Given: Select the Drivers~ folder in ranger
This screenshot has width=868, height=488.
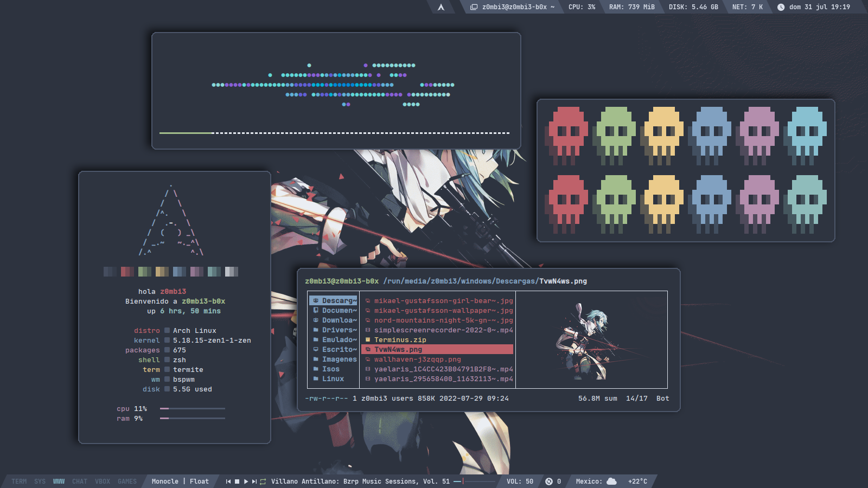Looking at the screenshot, I should [334, 330].
